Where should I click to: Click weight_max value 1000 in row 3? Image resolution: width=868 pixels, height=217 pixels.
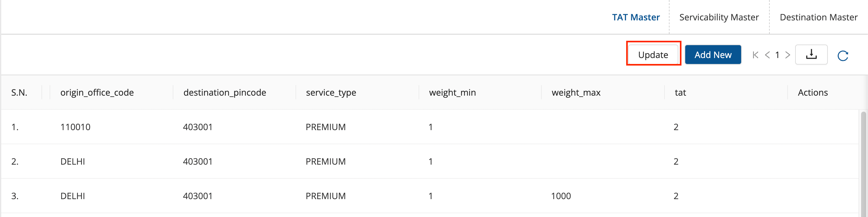561,196
